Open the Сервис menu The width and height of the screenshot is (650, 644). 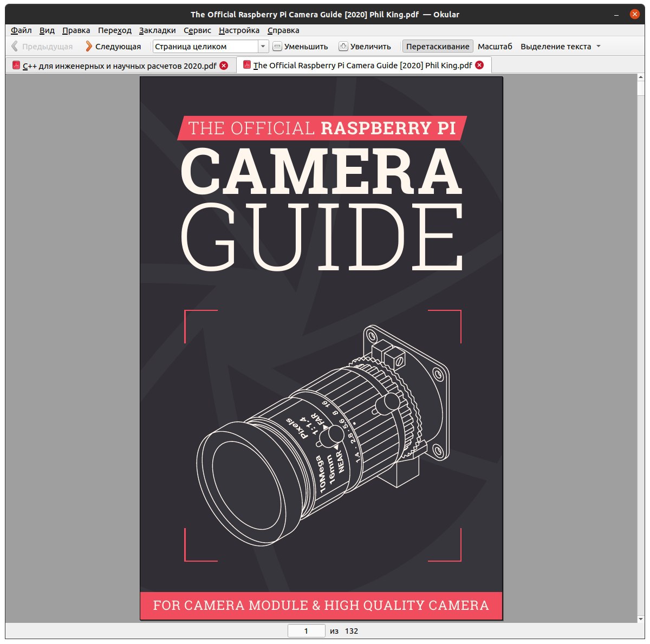click(198, 30)
